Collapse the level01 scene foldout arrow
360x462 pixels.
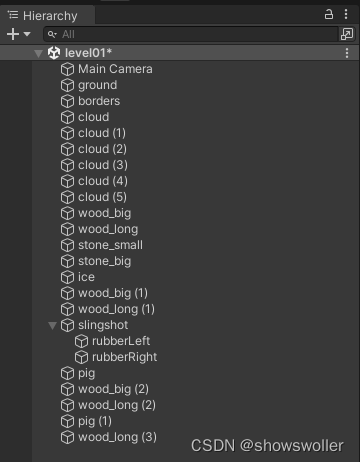click(39, 53)
